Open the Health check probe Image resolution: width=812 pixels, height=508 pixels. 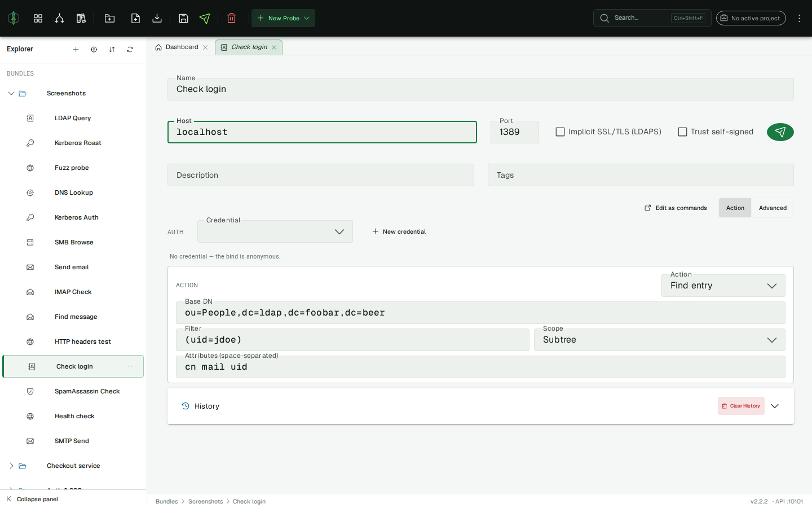click(73, 416)
